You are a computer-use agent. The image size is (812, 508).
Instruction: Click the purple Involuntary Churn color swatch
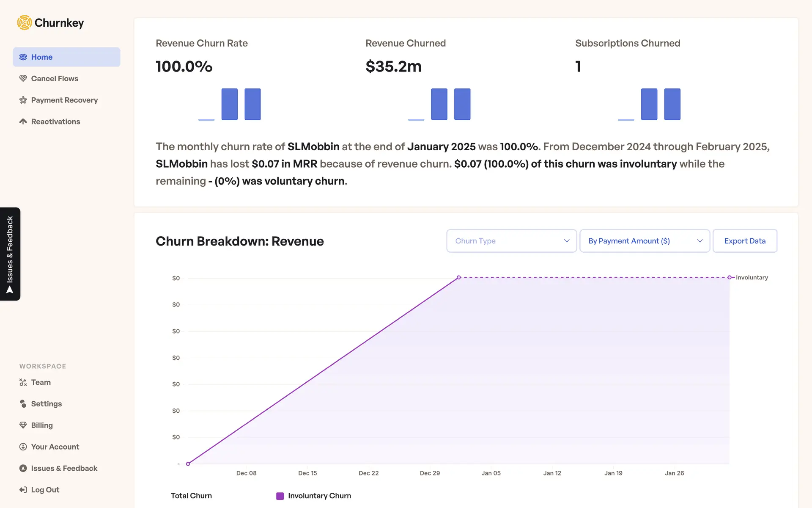280,496
